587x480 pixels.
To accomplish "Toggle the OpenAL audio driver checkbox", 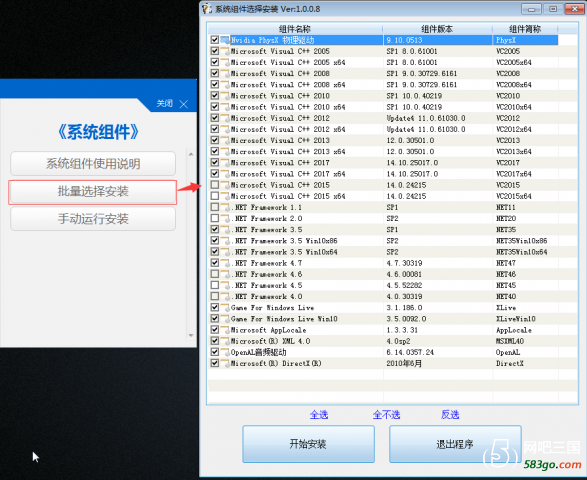I will pos(215,352).
